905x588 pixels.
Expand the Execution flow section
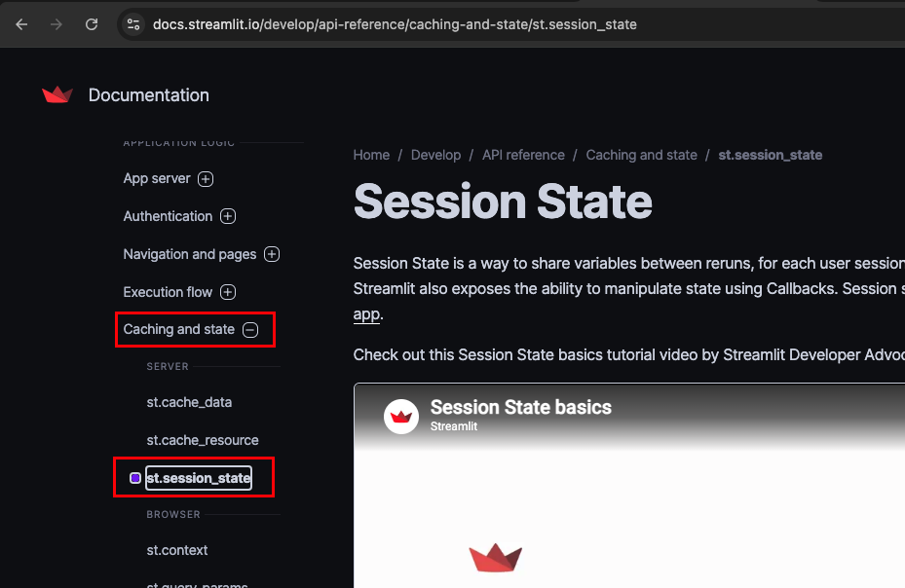[x=228, y=292]
